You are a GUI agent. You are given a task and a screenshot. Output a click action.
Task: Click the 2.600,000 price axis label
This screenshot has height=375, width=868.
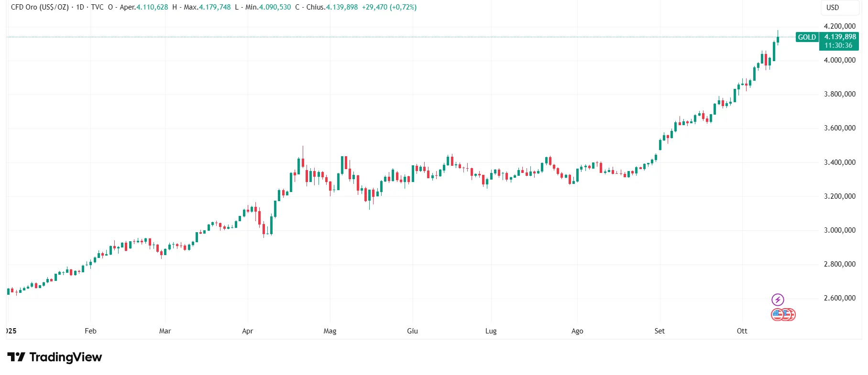(839, 298)
